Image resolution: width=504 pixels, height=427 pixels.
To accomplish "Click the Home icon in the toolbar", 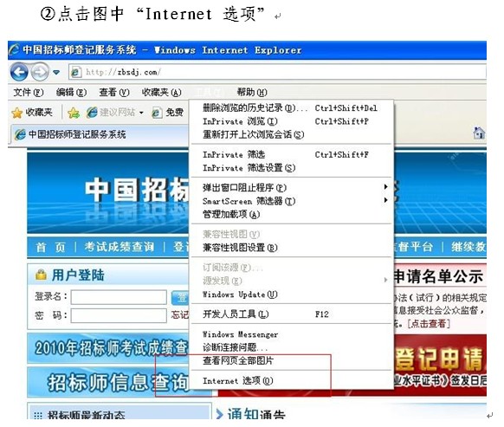I will coord(479,133).
